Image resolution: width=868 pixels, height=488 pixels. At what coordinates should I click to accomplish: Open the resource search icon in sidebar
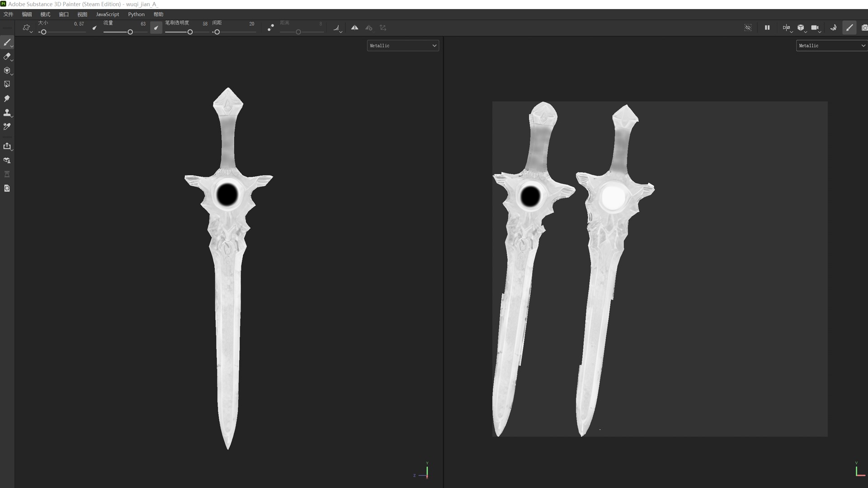(x=7, y=188)
